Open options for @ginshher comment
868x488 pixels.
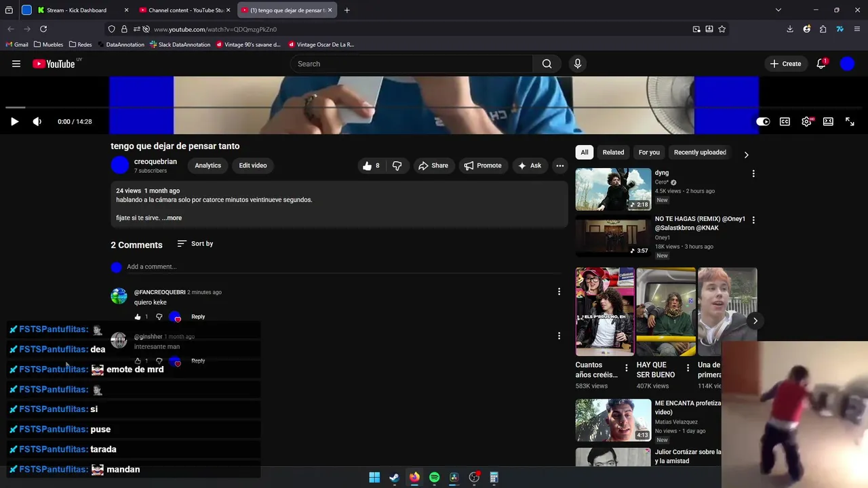tap(559, 335)
